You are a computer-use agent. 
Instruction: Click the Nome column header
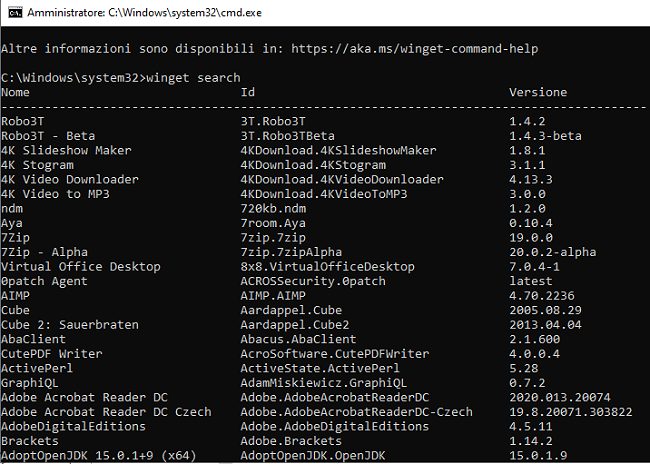[16, 92]
